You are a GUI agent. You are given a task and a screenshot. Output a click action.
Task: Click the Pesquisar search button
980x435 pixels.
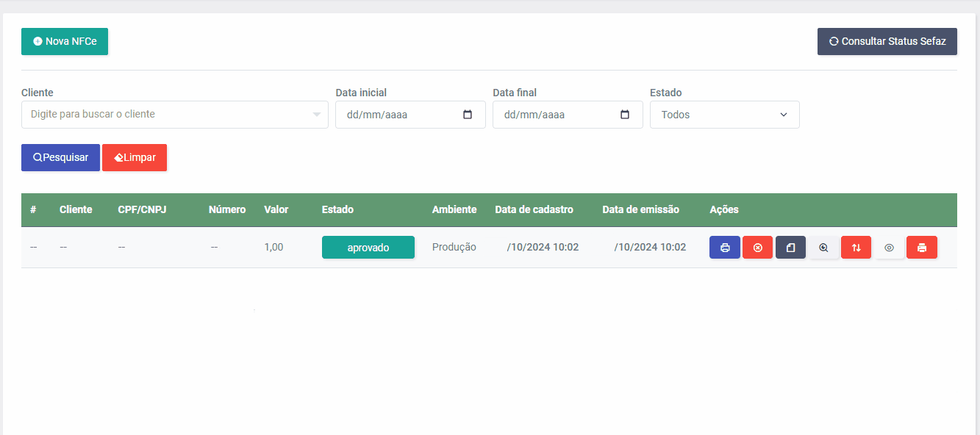[60, 157]
